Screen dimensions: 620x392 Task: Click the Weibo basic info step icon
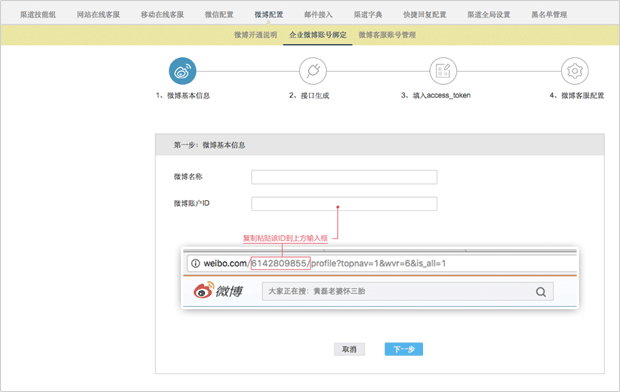point(182,71)
